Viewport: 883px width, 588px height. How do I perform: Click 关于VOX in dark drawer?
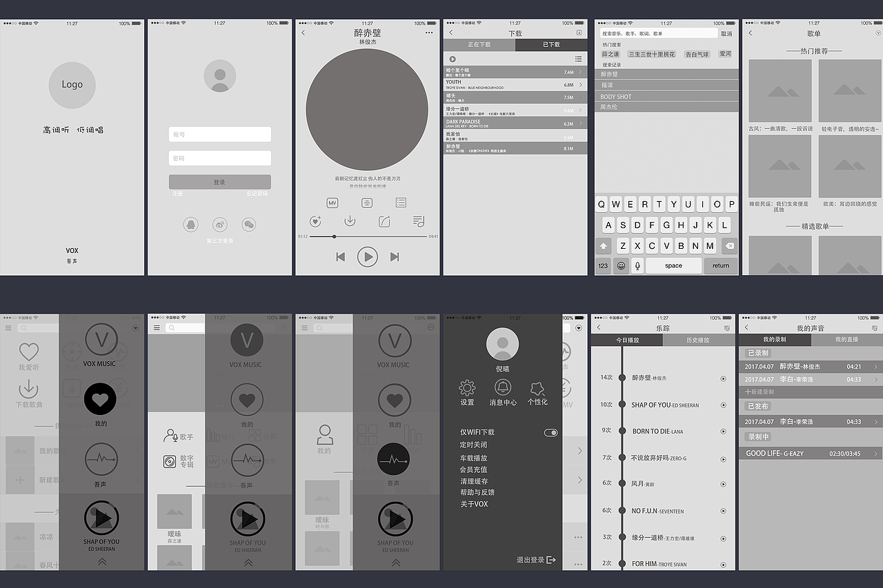(x=474, y=504)
